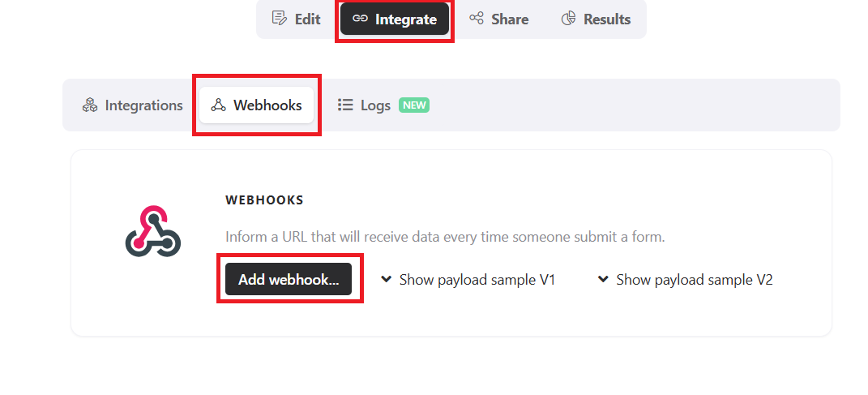Click the Webhooks tab icon
The height and width of the screenshot is (395, 868).
(x=218, y=105)
